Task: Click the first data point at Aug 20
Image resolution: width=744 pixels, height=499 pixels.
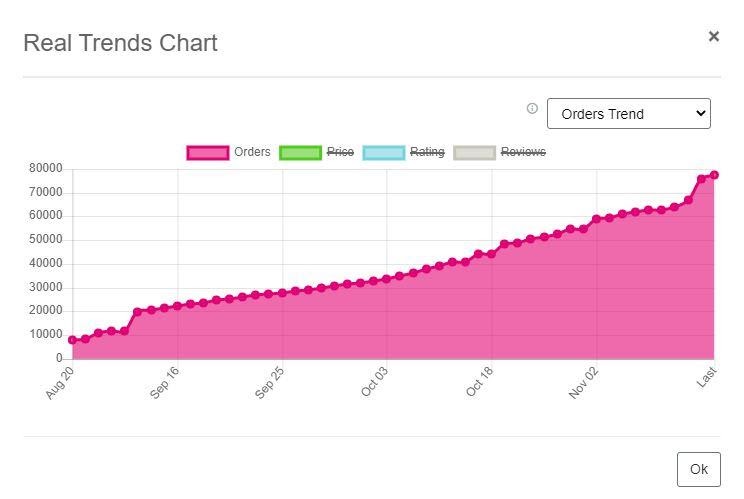Action: tap(72, 340)
